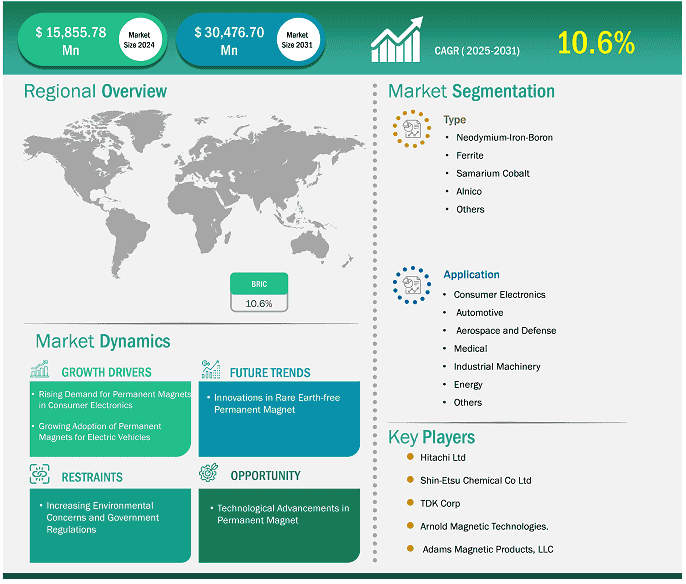The height and width of the screenshot is (584, 686).
Task: Click the CAGR (2025-2031) label
Action: pyautogui.click(x=477, y=51)
